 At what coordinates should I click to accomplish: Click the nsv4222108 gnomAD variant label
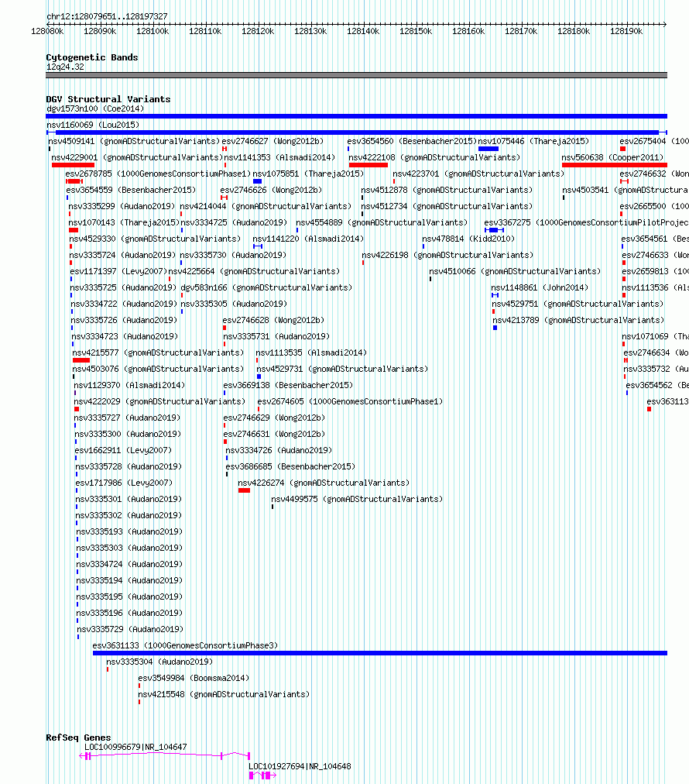434,157
